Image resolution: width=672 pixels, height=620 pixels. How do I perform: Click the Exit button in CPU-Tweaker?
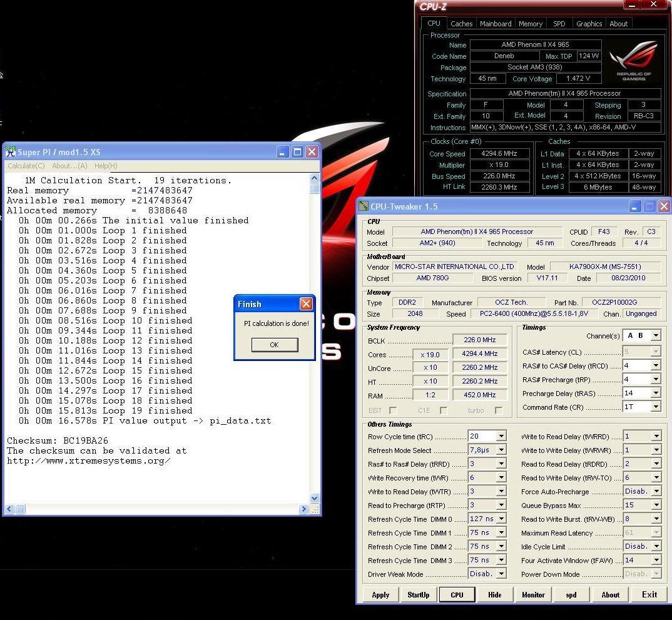pyautogui.click(x=649, y=595)
